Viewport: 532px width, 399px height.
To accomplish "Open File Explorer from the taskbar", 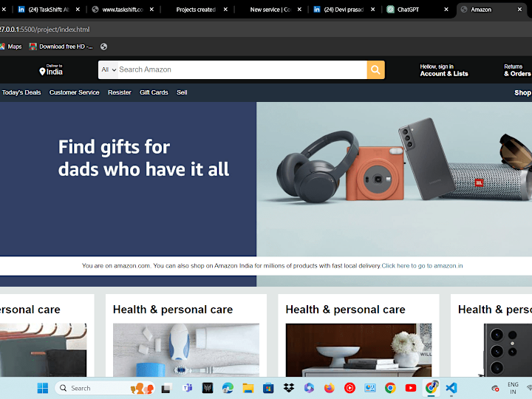I will [x=248, y=388].
